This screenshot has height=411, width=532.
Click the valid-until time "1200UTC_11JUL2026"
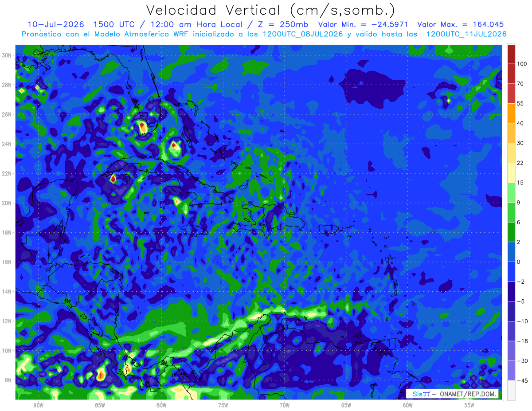(x=466, y=34)
